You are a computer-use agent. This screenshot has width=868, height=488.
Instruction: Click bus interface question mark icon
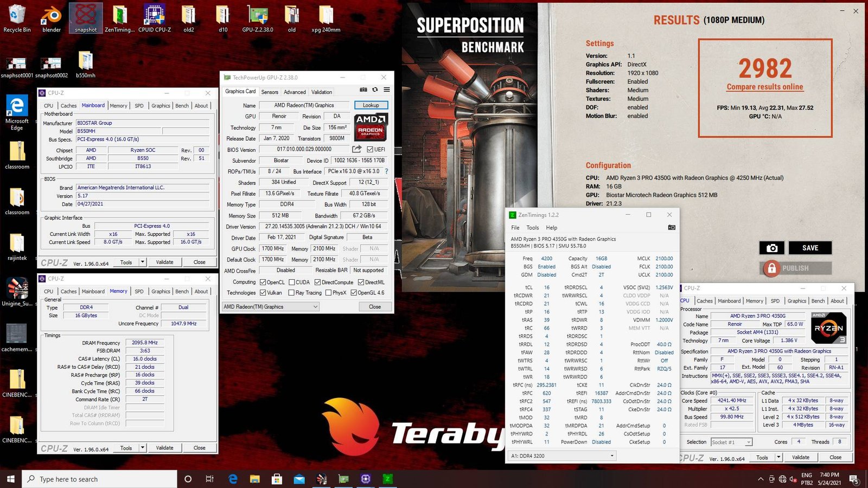tap(386, 171)
